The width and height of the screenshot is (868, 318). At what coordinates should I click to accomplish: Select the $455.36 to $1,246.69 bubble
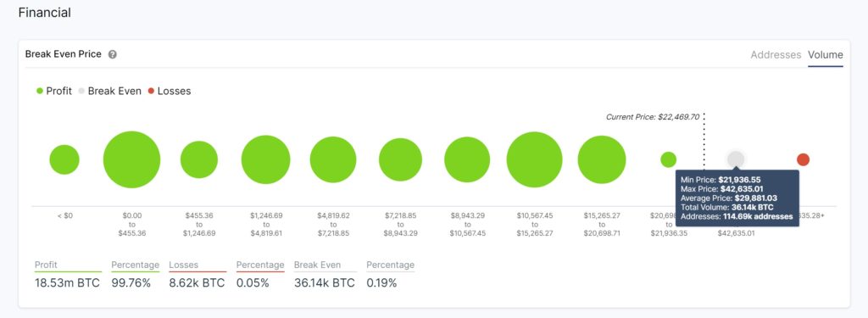click(x=199, y=159)
